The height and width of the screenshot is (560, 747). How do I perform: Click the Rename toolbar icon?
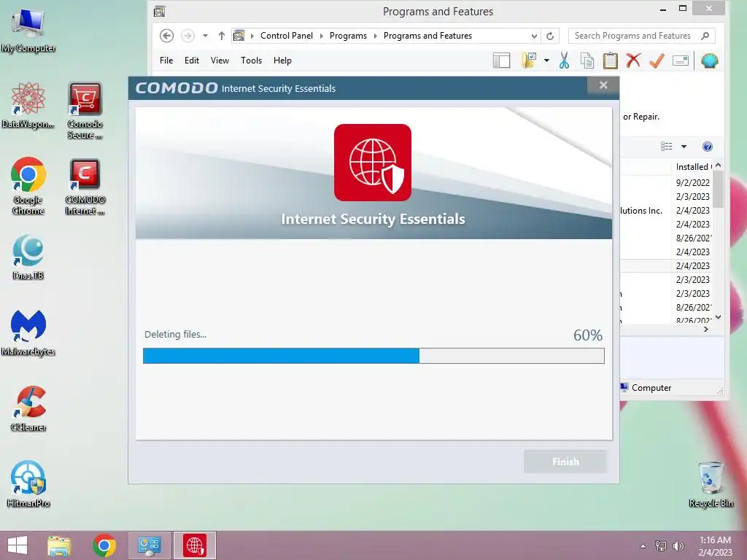coord(681,61)
